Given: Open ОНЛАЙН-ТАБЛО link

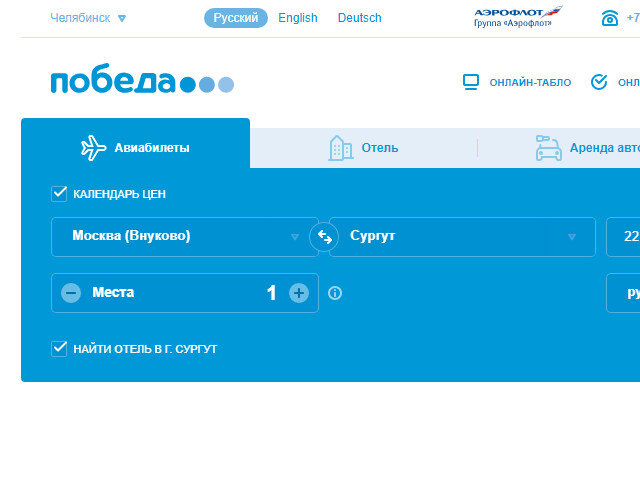Looking at the screenshot, I should (530, 82).
